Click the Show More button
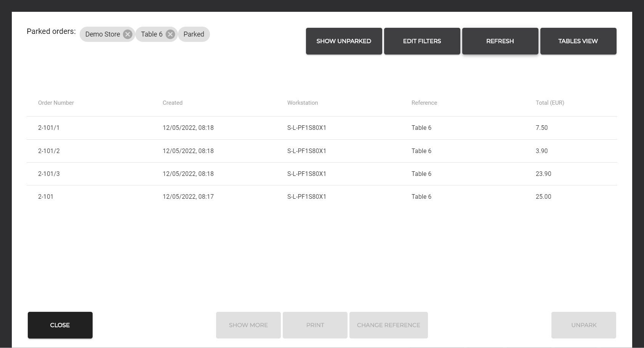Image resolution: width=644 pixels, height=348 pixels. 248,325
